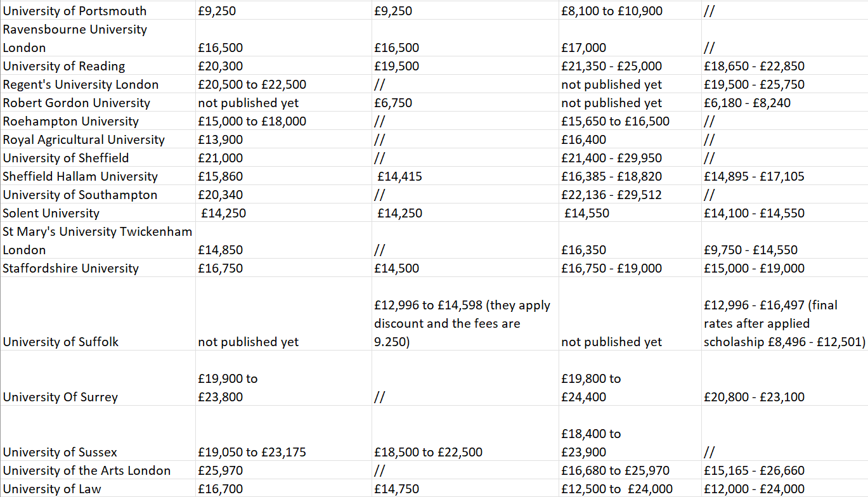This screenshot has height=497, width=868.
Task: Click the Roehampton University £15,650 to £16,500 cell
Action: click(x=615, y=121)
